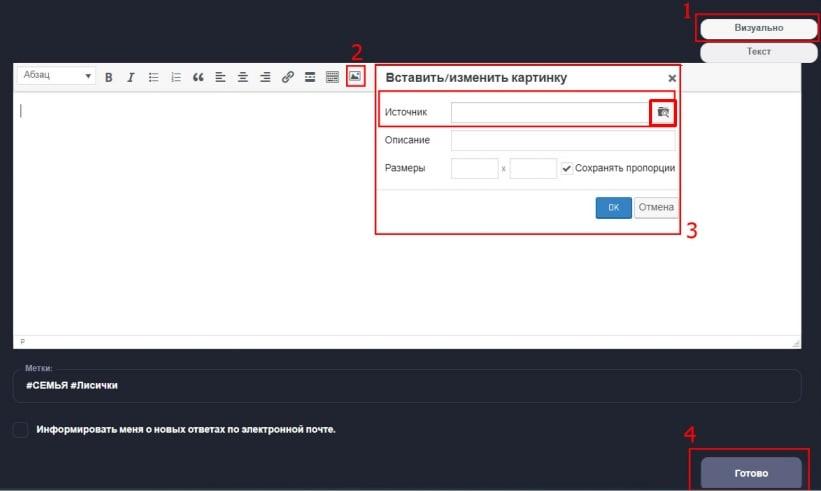Apply italic formatting
Image resolution: width=821 pixels, height=491 pixels.
pos(130,77)
